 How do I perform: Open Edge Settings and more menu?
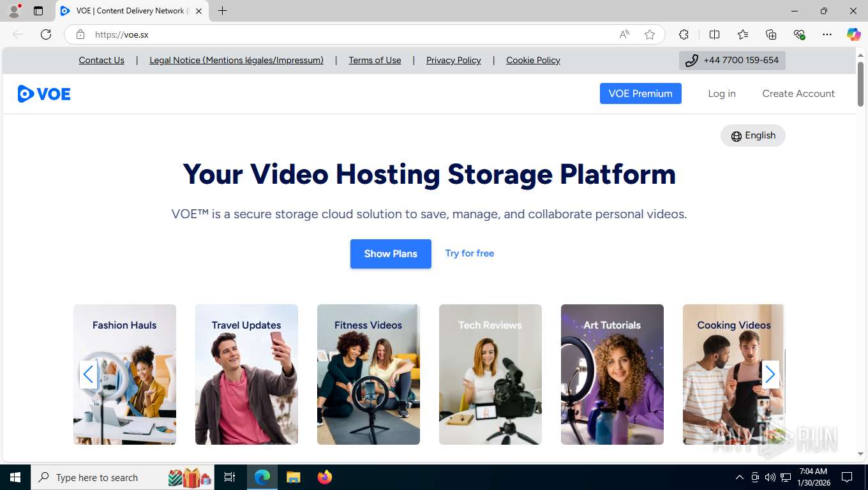point(827,34)
